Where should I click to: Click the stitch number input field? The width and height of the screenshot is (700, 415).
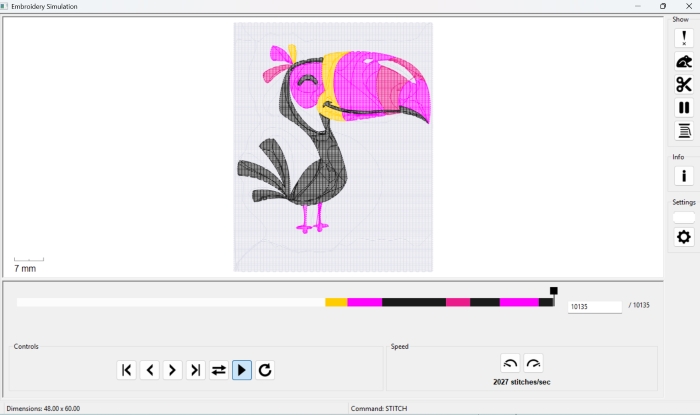coord(594,307)
